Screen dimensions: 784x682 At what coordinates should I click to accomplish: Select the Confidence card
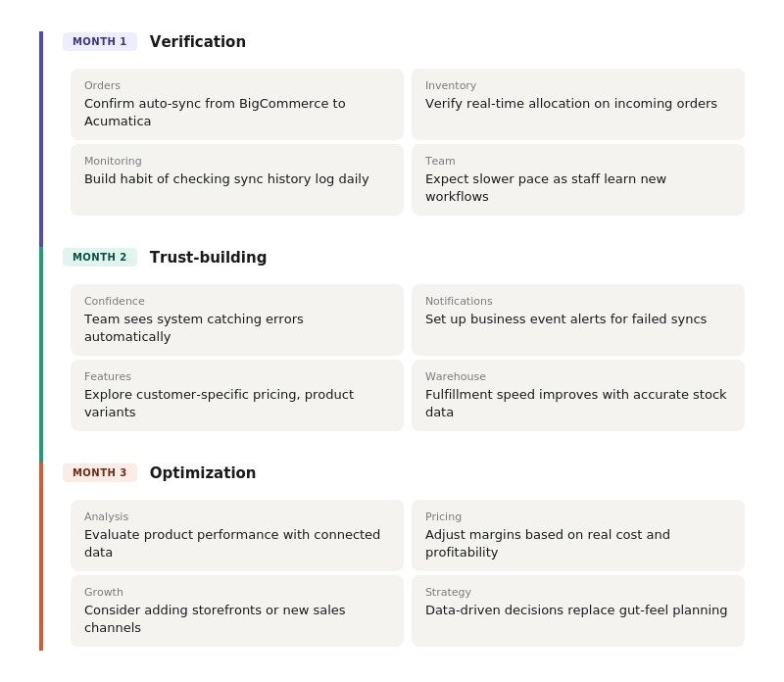pos(237,319)
